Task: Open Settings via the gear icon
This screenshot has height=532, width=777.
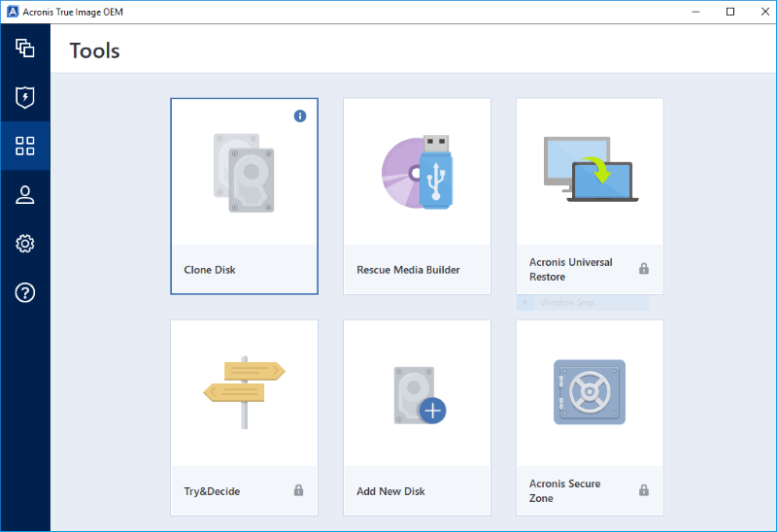Action: point(25,244)
